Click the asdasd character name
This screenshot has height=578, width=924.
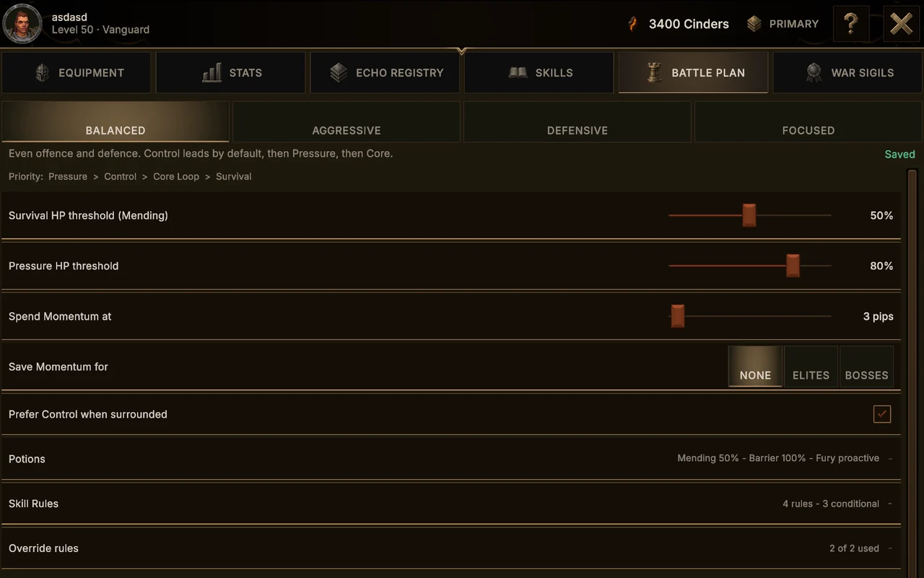tap(69, 17)
